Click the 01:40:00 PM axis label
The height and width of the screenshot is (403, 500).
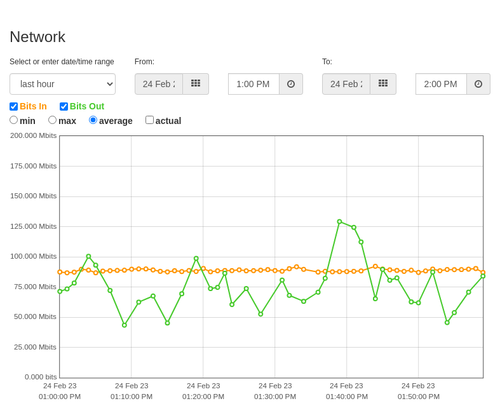pos(347,397)
